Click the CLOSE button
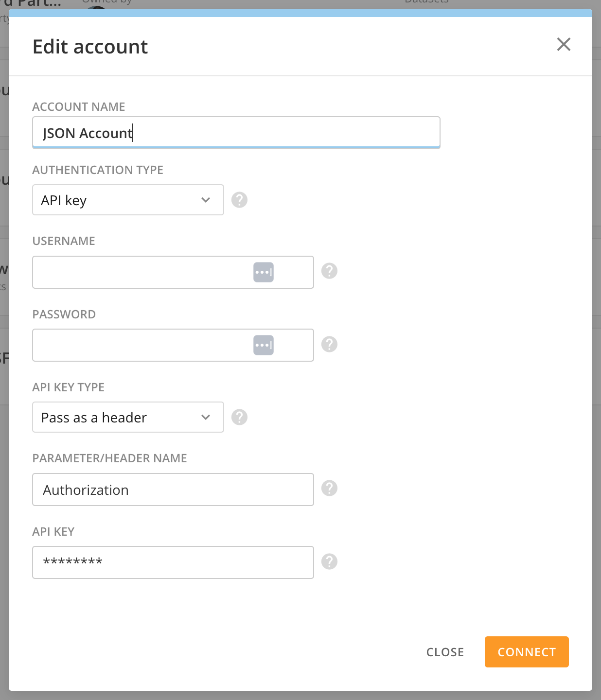This screenshot has width=601, height=700. [445, 652]
